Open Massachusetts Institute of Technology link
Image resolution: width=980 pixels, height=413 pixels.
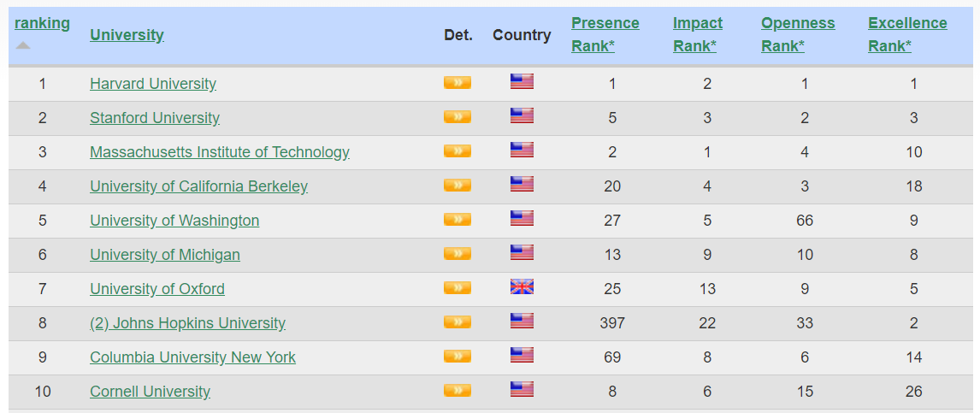[x=220, y=152]
